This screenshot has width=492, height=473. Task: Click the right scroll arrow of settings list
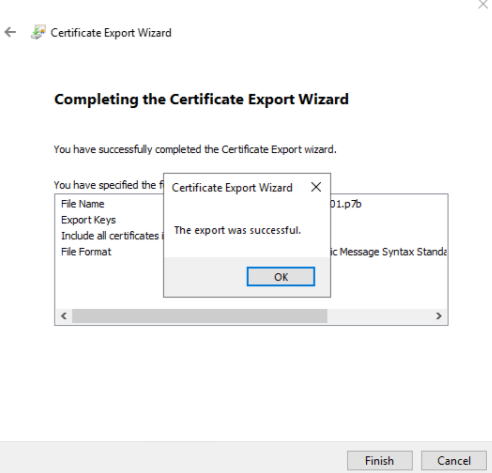coord(439,316)
